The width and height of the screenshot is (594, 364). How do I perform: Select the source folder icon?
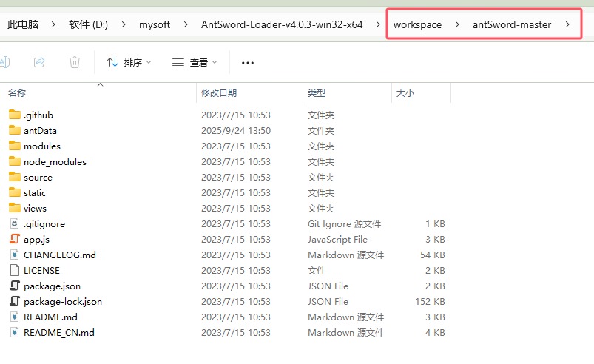pos(15,177)
